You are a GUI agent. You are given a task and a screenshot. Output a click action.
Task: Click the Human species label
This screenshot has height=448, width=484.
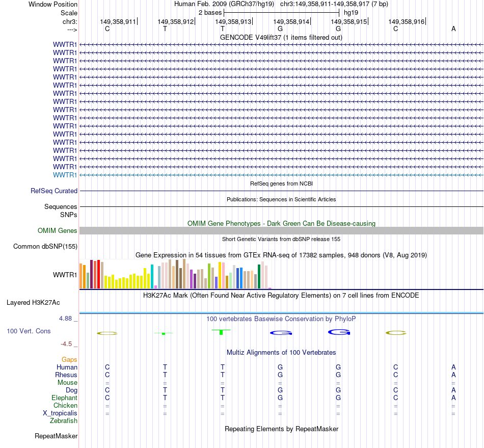(67, 367)
